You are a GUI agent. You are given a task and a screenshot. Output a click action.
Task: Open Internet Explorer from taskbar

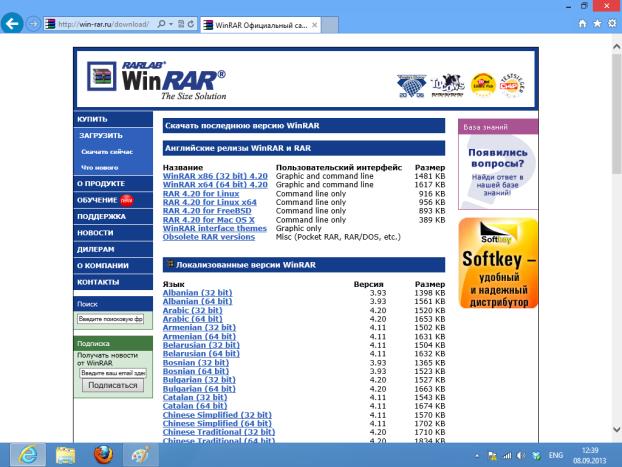click(28, 455)
